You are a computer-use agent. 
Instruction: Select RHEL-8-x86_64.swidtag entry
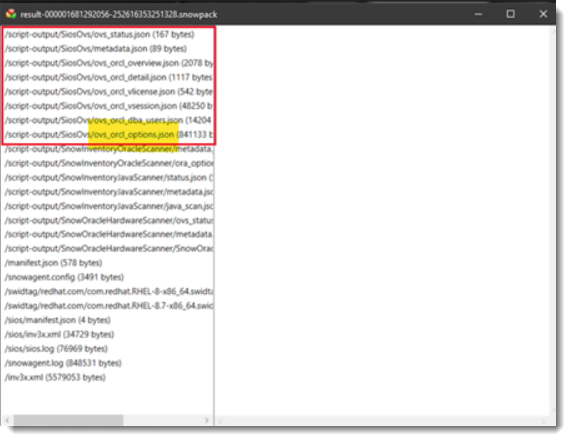click(109, 292)
